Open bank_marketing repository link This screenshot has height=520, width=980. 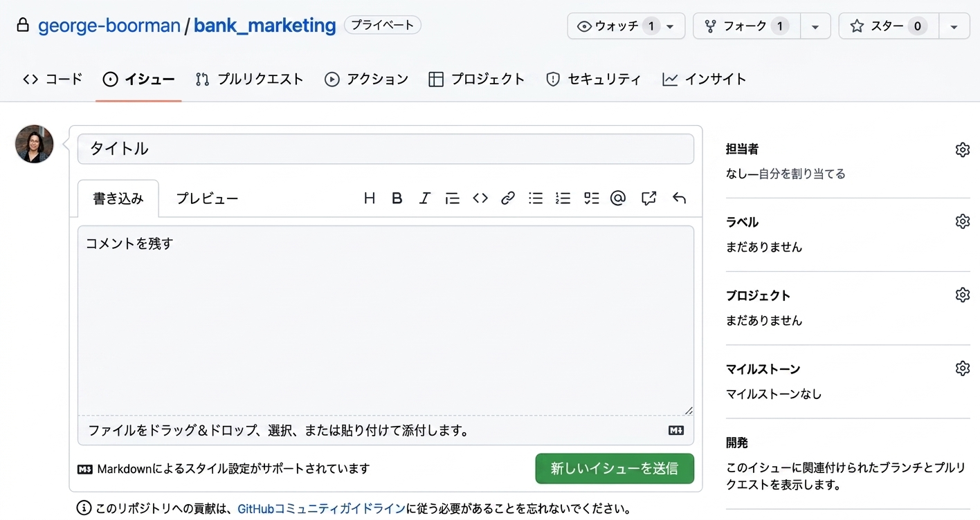(x=264, y=26)
